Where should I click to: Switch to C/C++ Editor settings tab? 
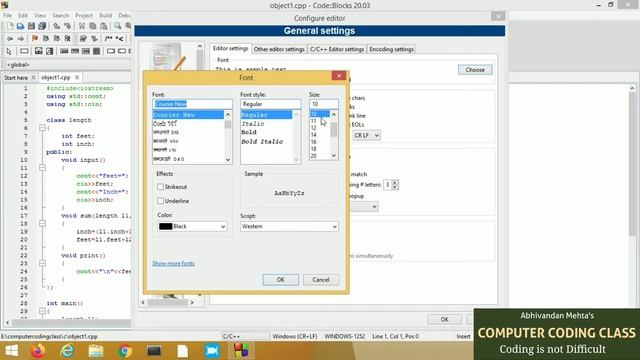point(337,49)
